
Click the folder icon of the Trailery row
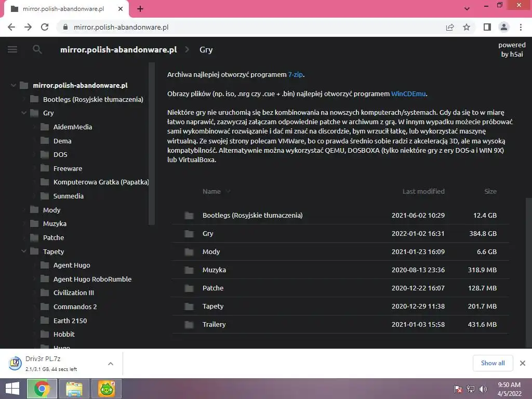pos(189,324)
